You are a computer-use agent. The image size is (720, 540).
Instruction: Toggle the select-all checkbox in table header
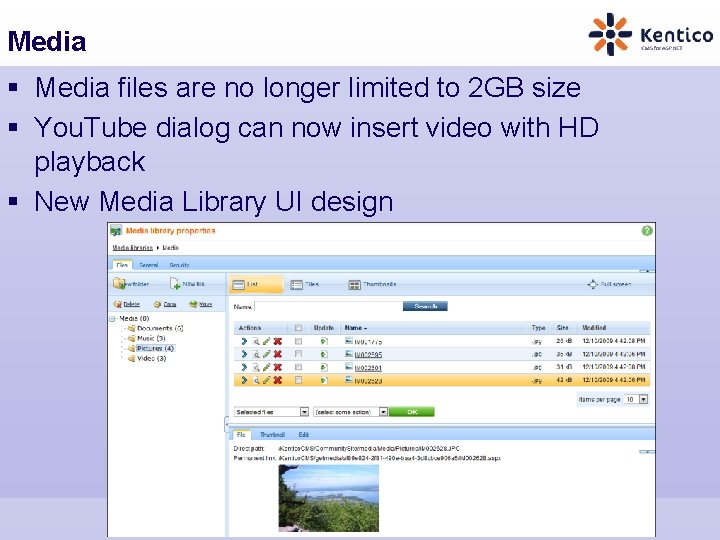click(298, 328)
